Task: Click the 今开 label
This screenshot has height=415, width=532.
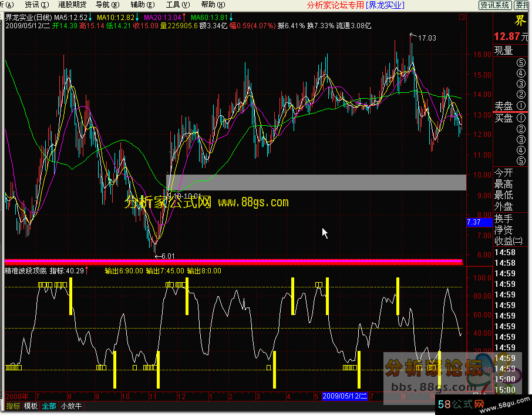Action: [503, 173]
